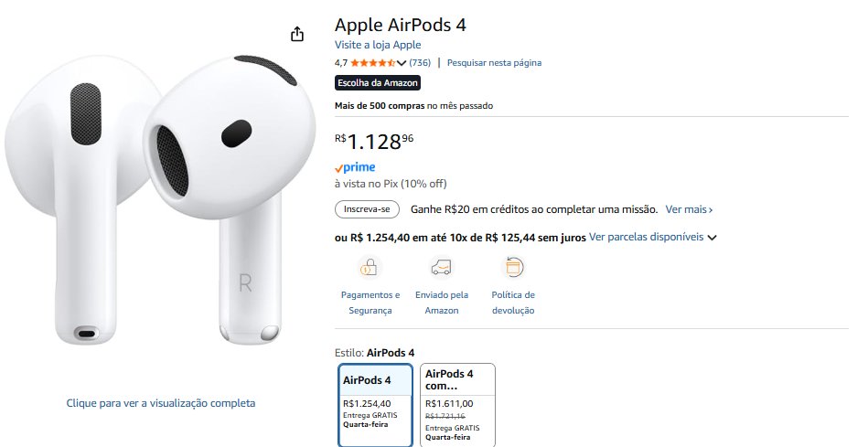Viewport: 868px width, 447px height.
Task: Click the return policy box icon
Action: point(513,268)
